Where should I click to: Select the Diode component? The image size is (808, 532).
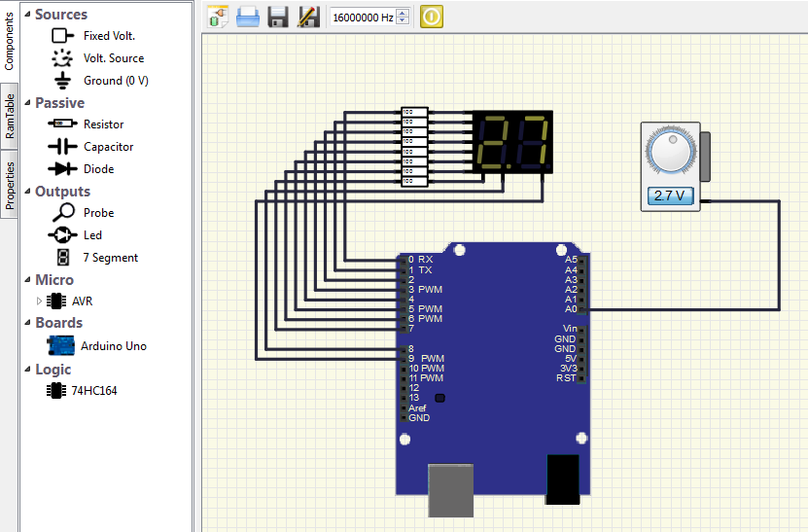click(x=98, y=169)
